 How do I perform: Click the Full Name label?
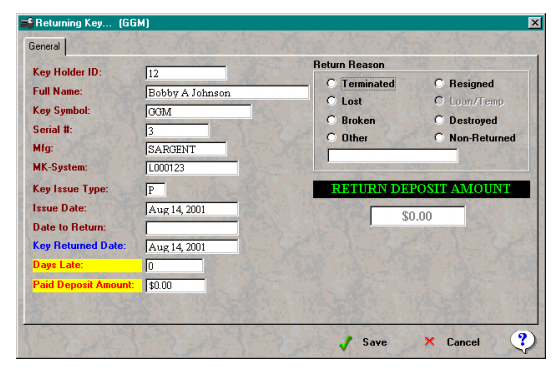point(57,91)
